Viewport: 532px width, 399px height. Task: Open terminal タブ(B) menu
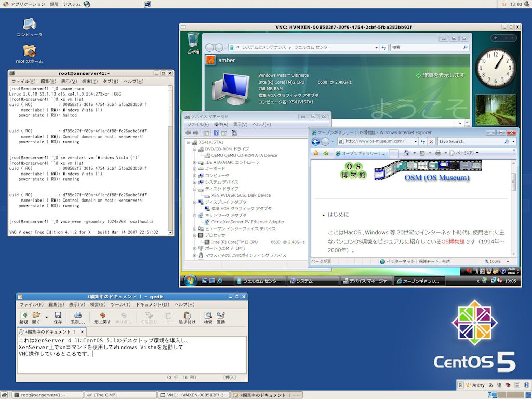[x=111, y=82]
